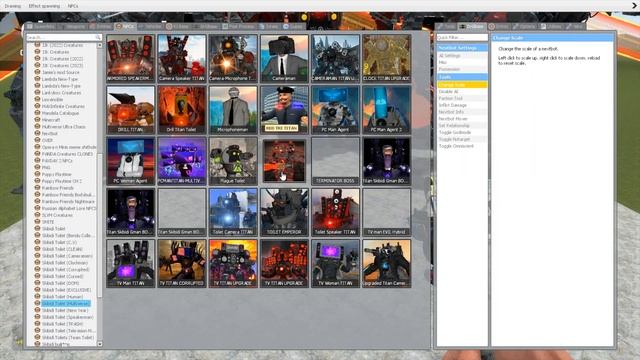
Task: Select the TERMINATOR BOSS blank thumbnail
Action: click(336, 161)
